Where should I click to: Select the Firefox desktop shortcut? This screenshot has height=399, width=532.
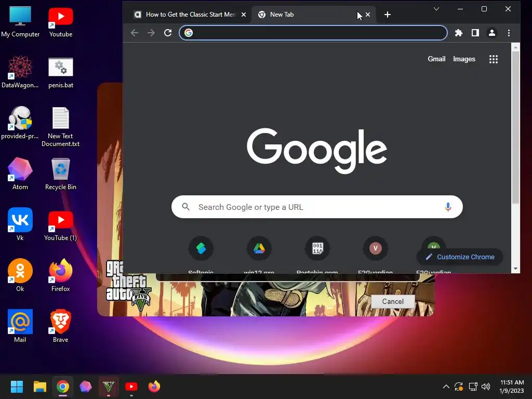click(61, 275)
